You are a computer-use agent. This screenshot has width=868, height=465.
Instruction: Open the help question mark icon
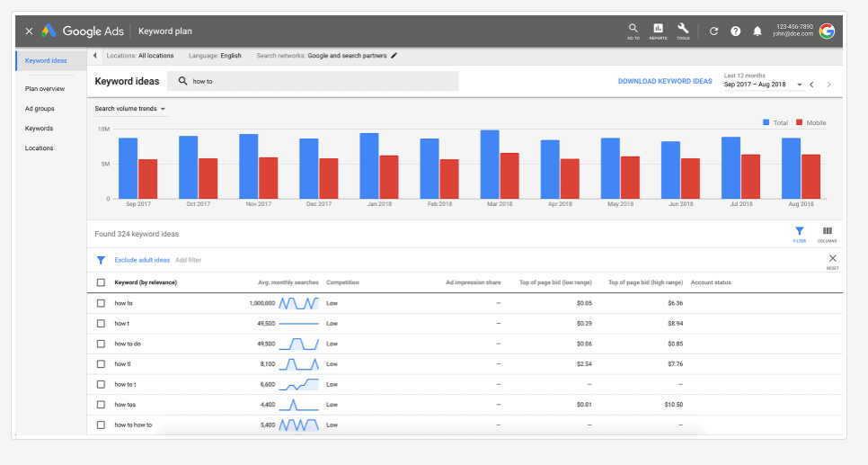coord(735,31)
